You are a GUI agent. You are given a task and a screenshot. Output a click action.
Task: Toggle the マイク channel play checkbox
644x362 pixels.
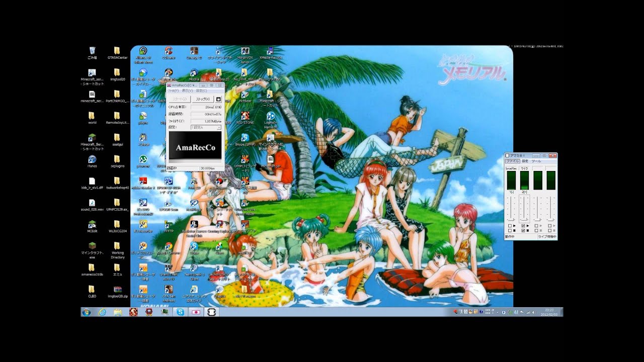(523, 226)
